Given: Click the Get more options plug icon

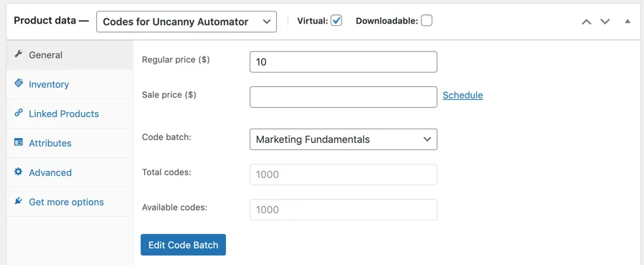Looking at the screenshot, I should coord(18,201).
